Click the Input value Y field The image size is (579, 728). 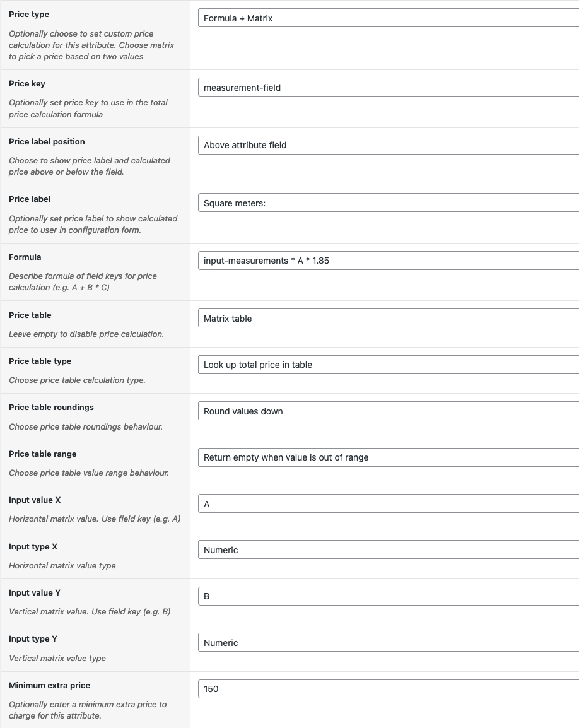pos(388,596)
